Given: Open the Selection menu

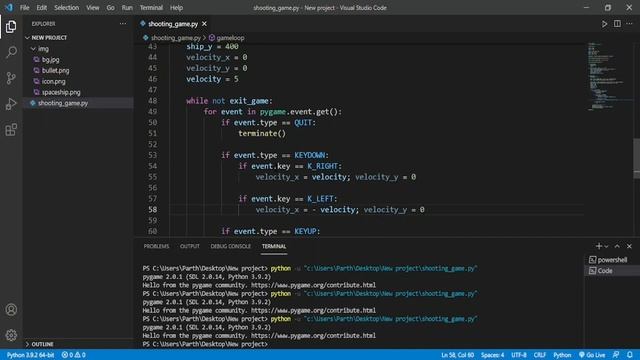Looking at the screenshot, I should [67, 8].
